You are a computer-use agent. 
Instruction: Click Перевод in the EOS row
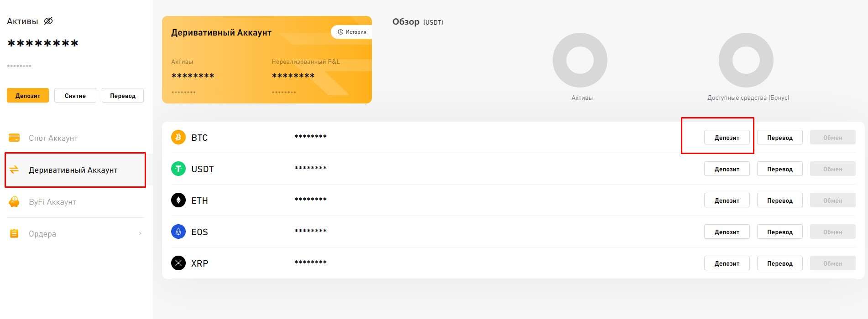780,232
